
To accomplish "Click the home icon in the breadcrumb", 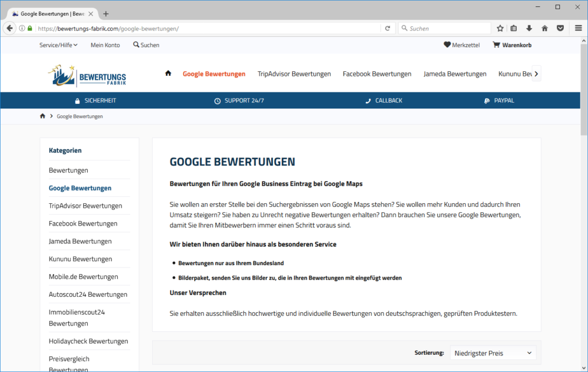I will tap(42, 116).
